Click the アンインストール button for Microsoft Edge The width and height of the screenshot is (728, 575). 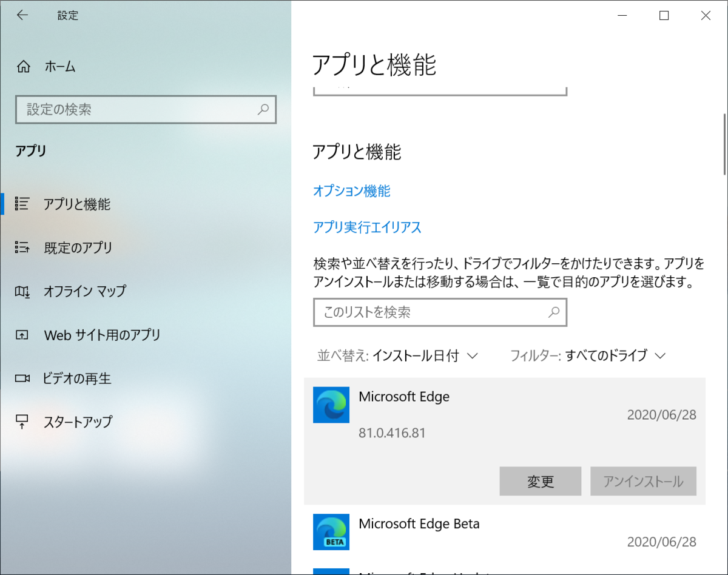(x=643, y=482)
